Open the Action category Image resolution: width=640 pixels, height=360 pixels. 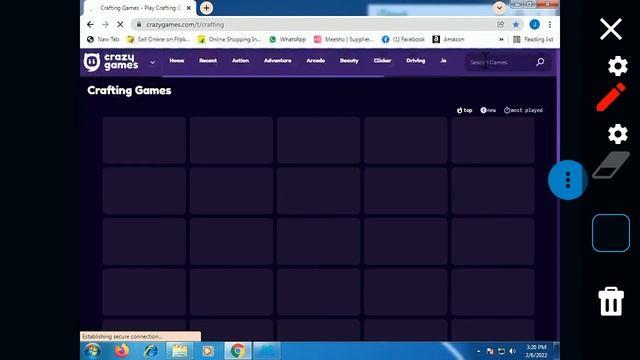pos(240,60)
